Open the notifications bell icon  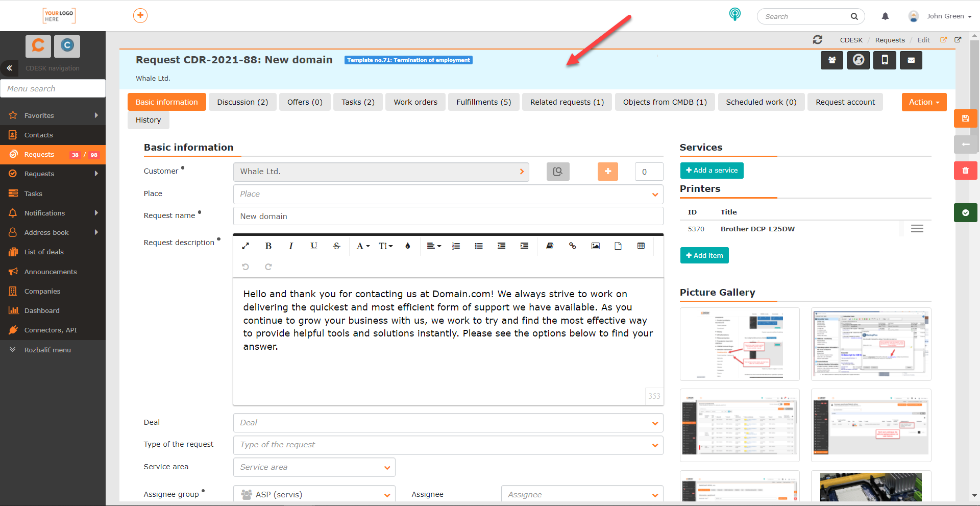885,16
